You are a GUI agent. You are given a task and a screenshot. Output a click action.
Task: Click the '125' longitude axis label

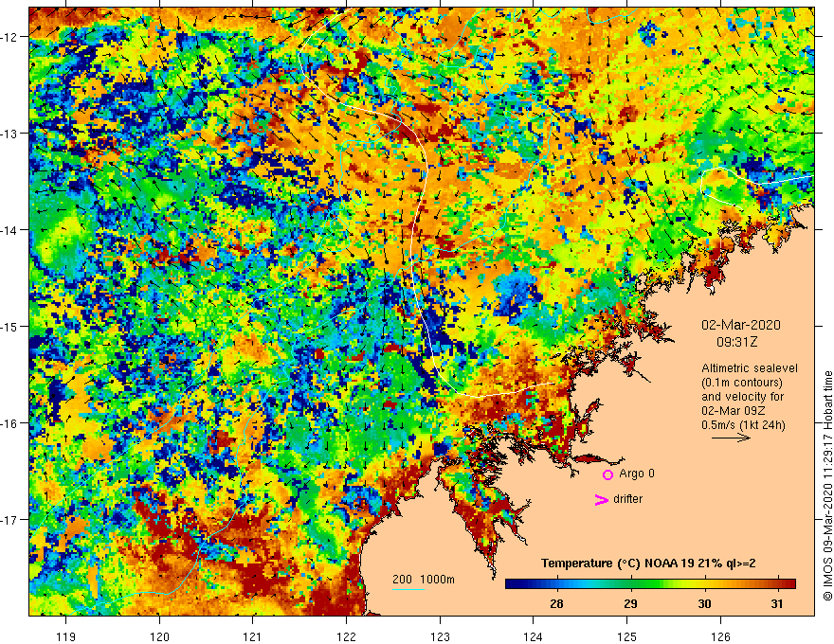[x=627, y=636]
